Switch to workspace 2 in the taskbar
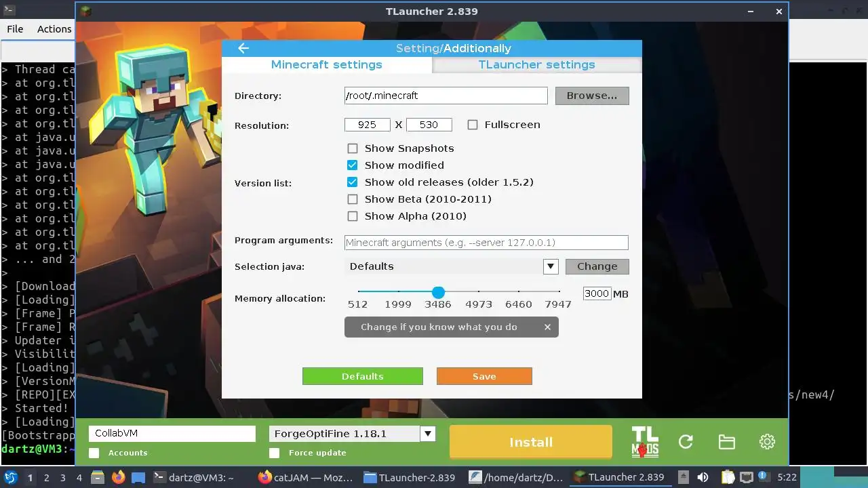 pos(46,477)
